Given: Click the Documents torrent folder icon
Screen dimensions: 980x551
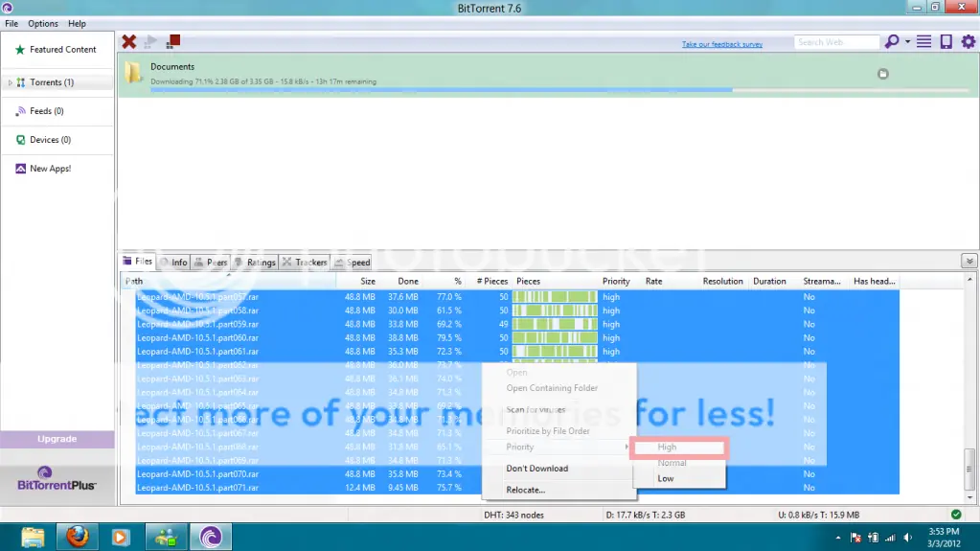Looking at the screenshot, I should click(133, 73).
